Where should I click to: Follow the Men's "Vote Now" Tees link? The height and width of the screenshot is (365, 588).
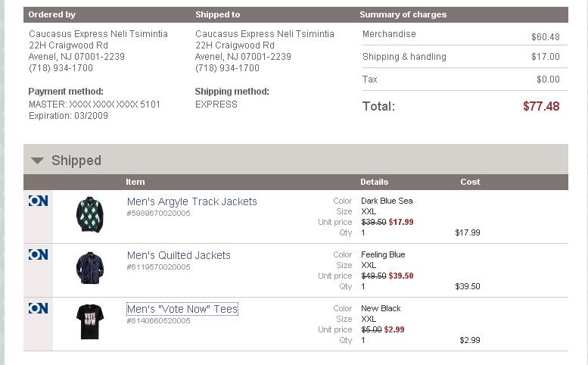pos(182,309)
